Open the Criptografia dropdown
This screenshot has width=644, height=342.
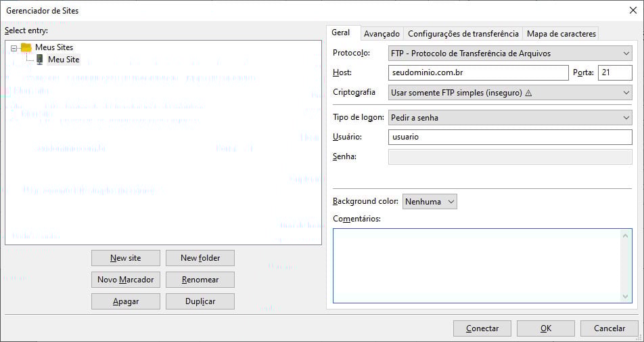tap(509, 93)
